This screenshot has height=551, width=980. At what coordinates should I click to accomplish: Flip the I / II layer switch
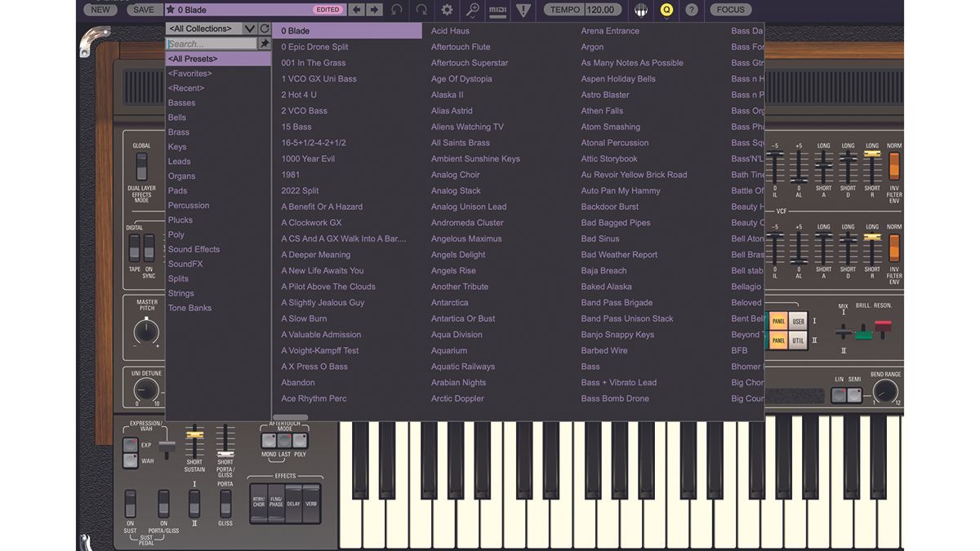tap(194, 504)
